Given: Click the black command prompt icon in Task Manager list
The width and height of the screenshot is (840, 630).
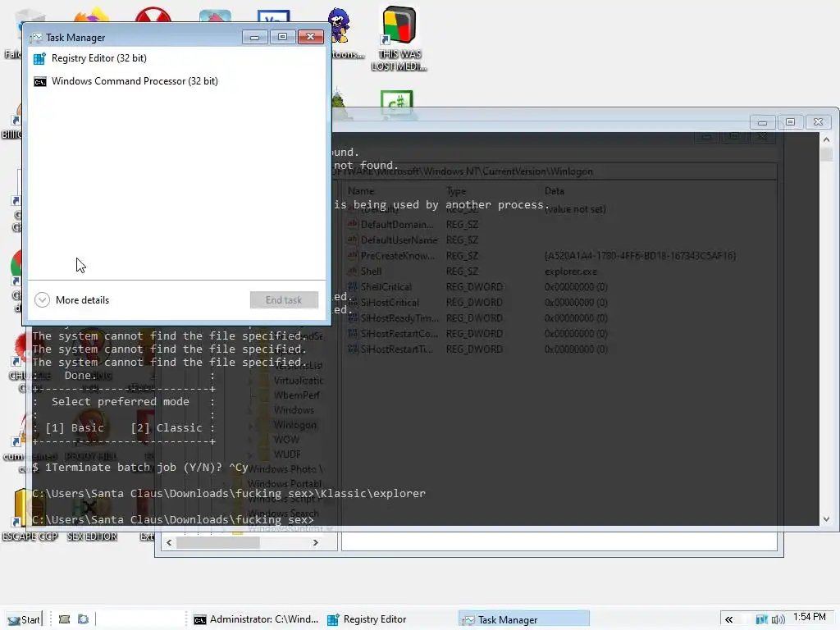Looking at the screenshot, I should coord(39,81).
